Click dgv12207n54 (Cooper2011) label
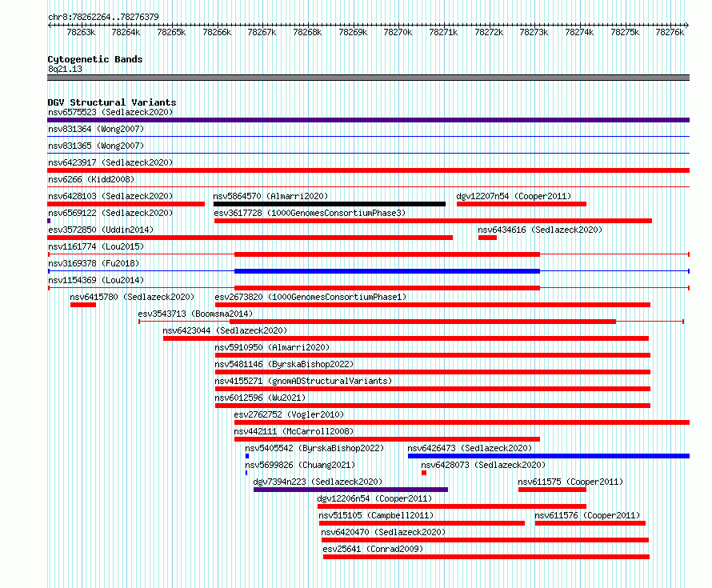The height and width of the screenshot is (588, 712). 514,196
